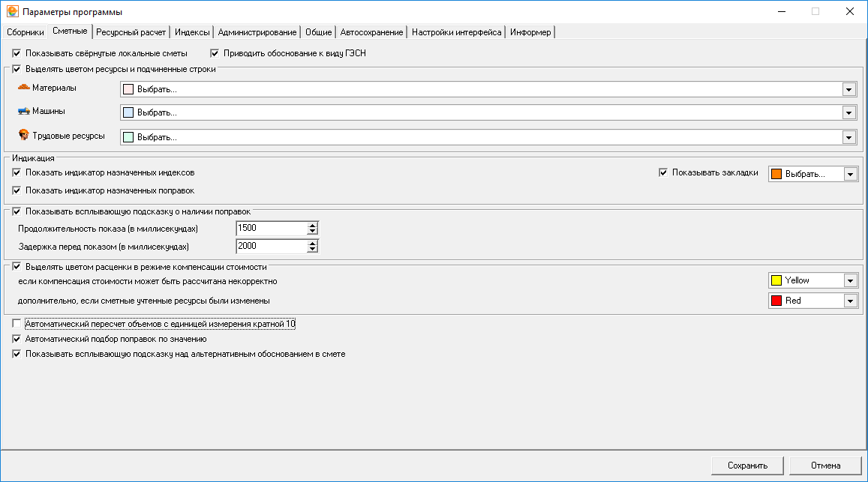Toggle Показывать закладки checkbox
Image resolution: width=868 pixels, height=482 pixels.
663,172
